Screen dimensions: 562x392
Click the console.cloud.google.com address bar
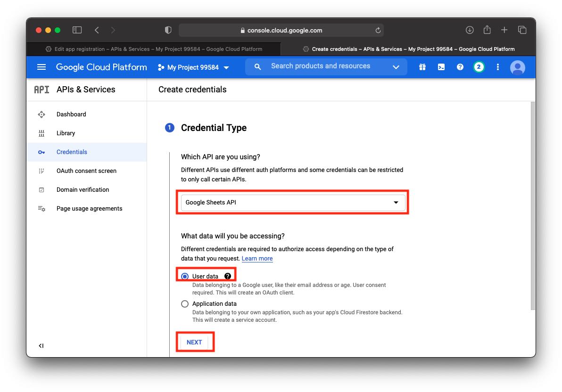point(281,31)
